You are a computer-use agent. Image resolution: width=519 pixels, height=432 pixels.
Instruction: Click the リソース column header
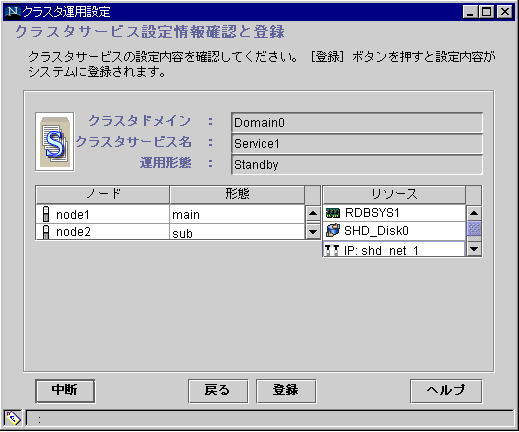[394, 194]
